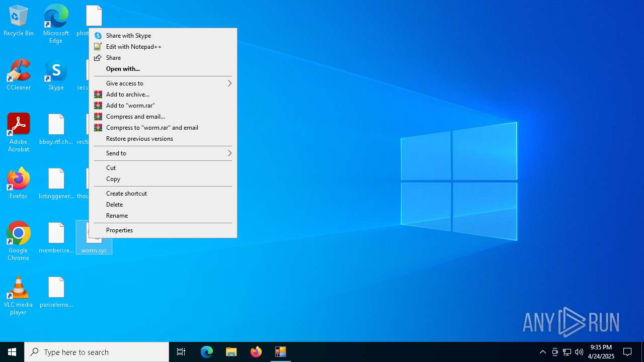Choose Add to "worm.rar"
The height and width of the screenshot is (362, 644).
[163, 106]
